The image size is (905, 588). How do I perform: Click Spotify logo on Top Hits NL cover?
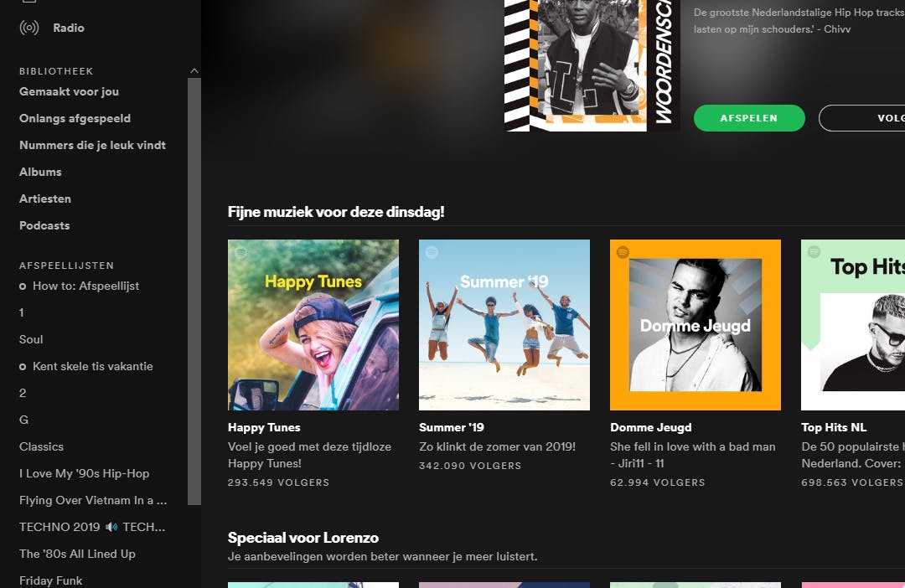pyautogui.click(x=814, y=251)
